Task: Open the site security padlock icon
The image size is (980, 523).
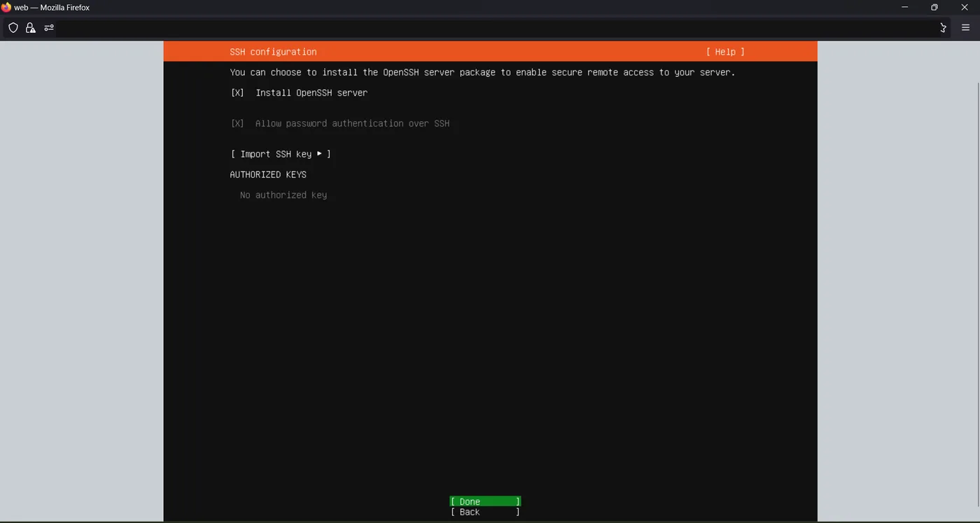Action: pos(30,28)
